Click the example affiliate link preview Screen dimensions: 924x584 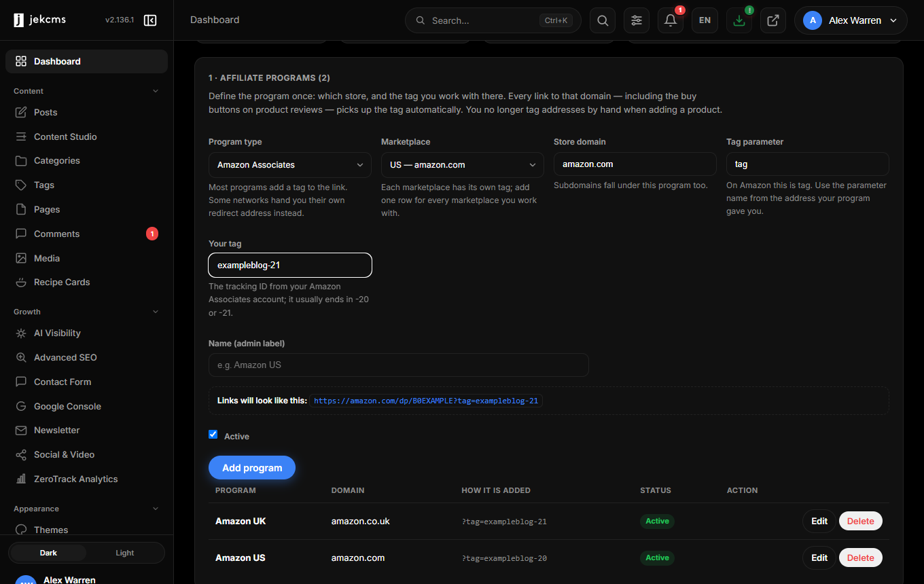[x=426, y=401]
